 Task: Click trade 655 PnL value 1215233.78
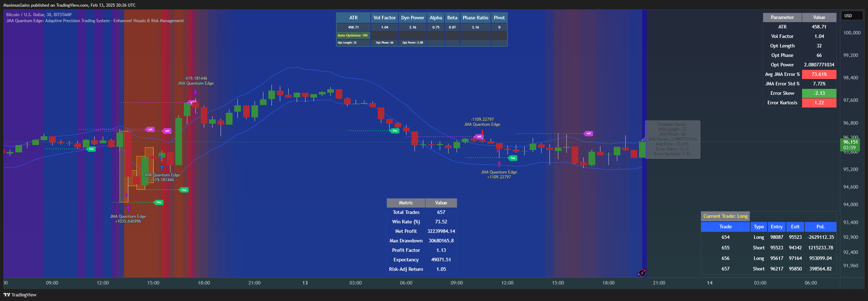click(x=821, y=248)
